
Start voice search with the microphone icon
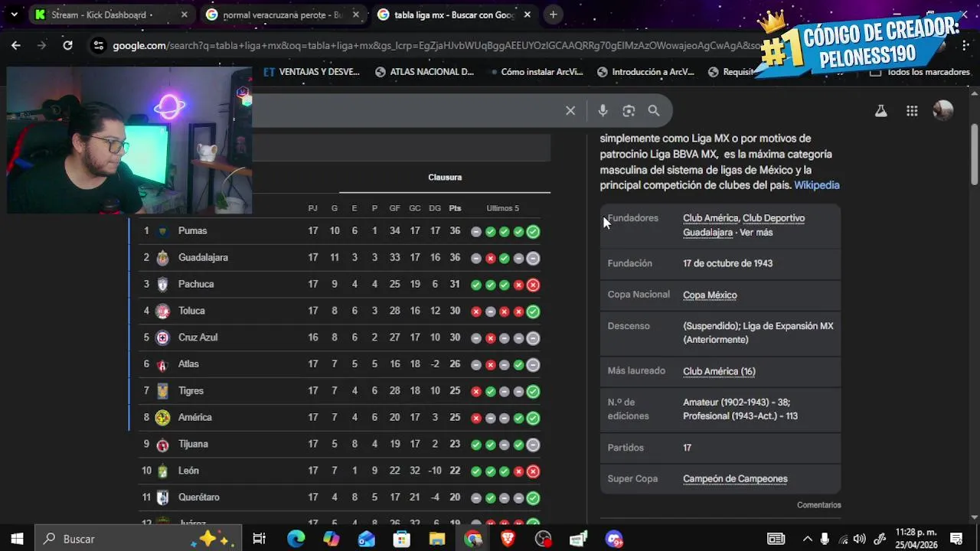point(603,111)
